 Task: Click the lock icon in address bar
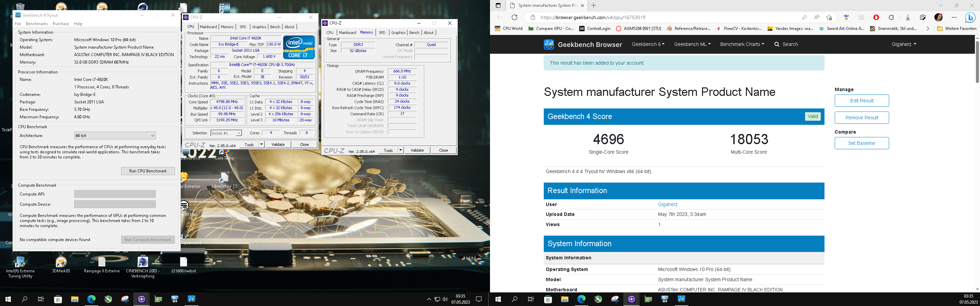[x=533, y=17]
